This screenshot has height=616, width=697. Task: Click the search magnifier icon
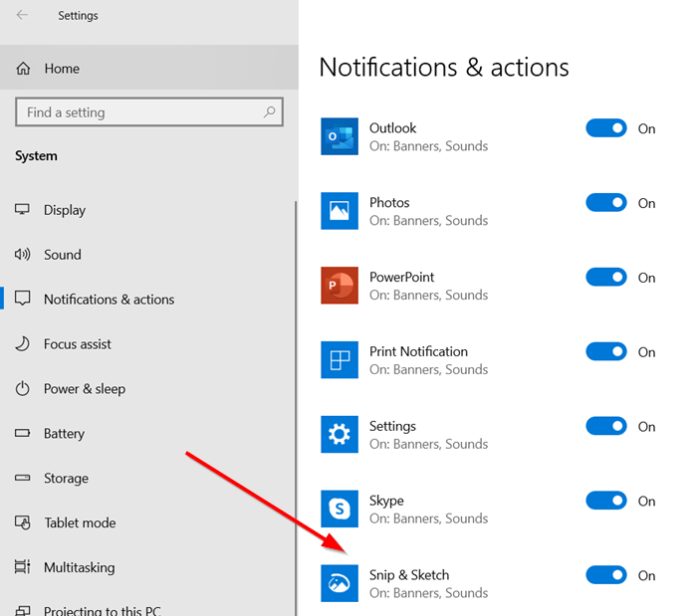269,112
